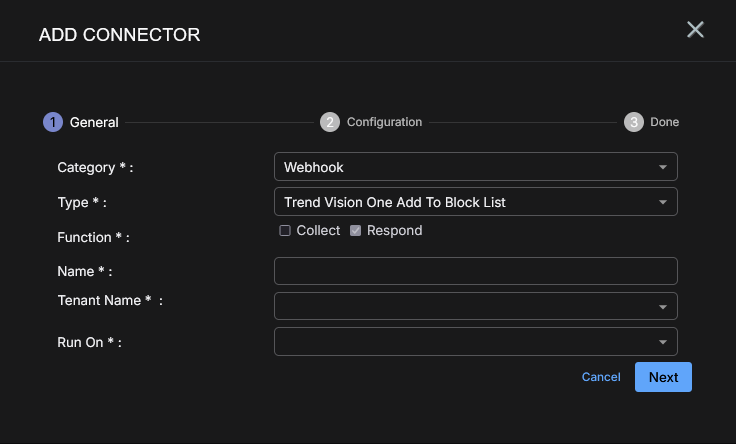Enable the Collect function checkbox
Screen dimensions: 736x444
coord(285,230)
